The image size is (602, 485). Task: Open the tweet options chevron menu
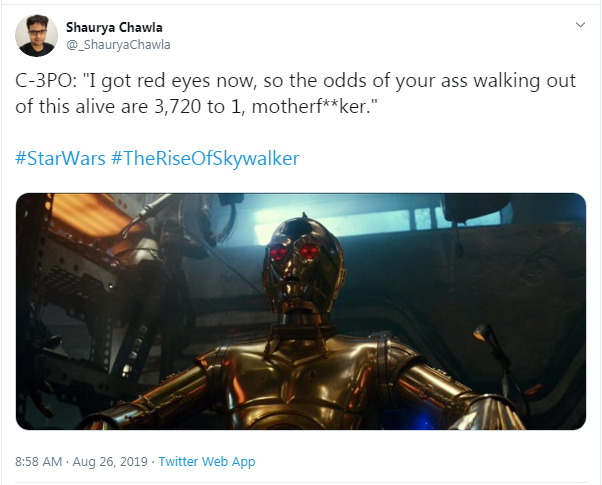(x=581, y=24)
